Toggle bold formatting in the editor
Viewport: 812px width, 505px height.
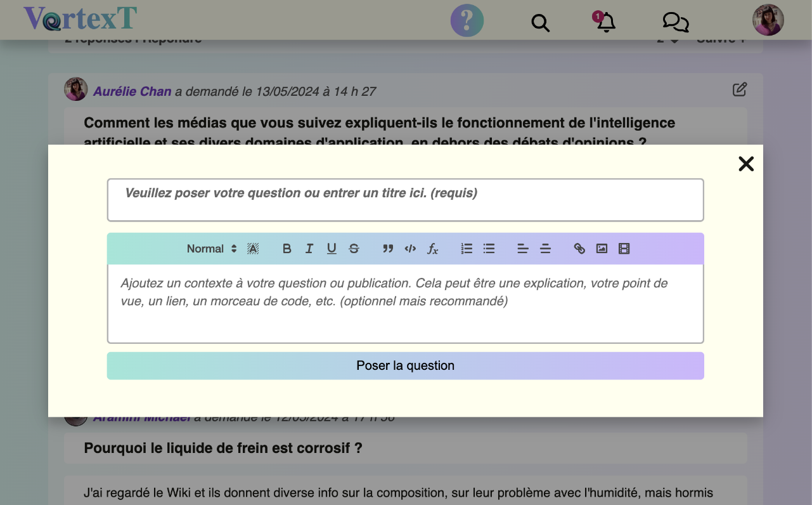(287, 249)
